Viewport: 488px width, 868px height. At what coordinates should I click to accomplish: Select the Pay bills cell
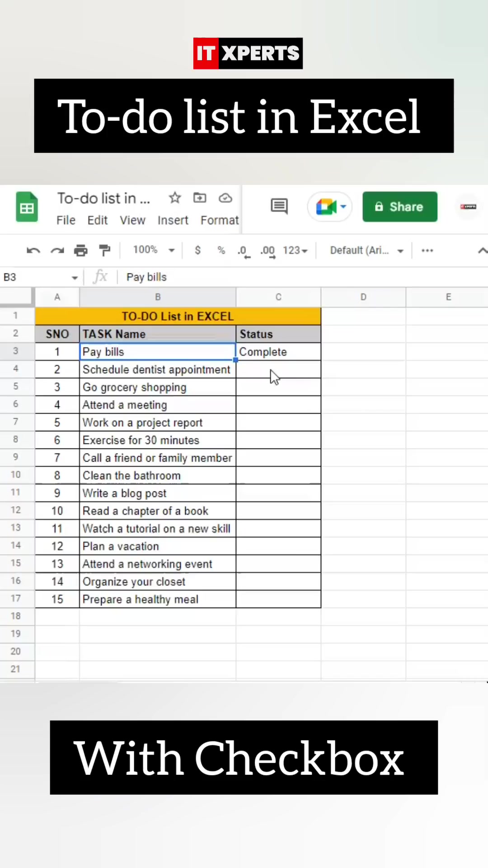[158, 352]
